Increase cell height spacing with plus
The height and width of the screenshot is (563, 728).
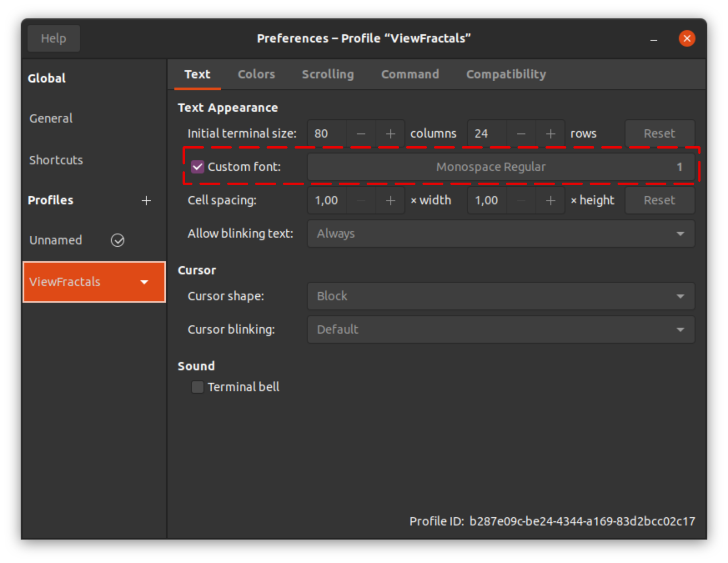[551, 200]
